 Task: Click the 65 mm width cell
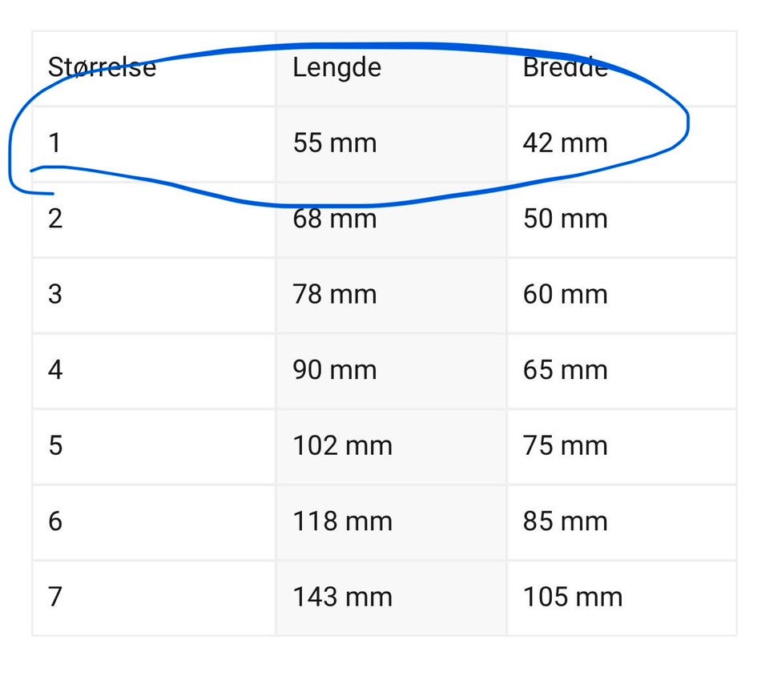coord(622,371)
